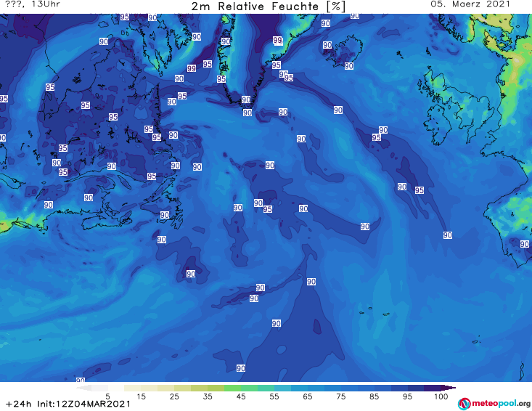This screenshot has height=411, width=532.
Task: Click the colorbar label "100"
Action: 441,396
